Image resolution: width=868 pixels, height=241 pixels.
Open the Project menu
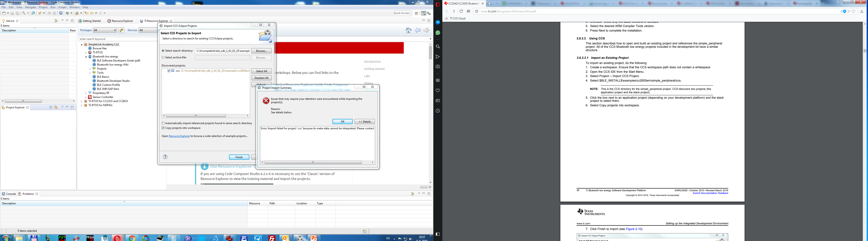[43, 7]
